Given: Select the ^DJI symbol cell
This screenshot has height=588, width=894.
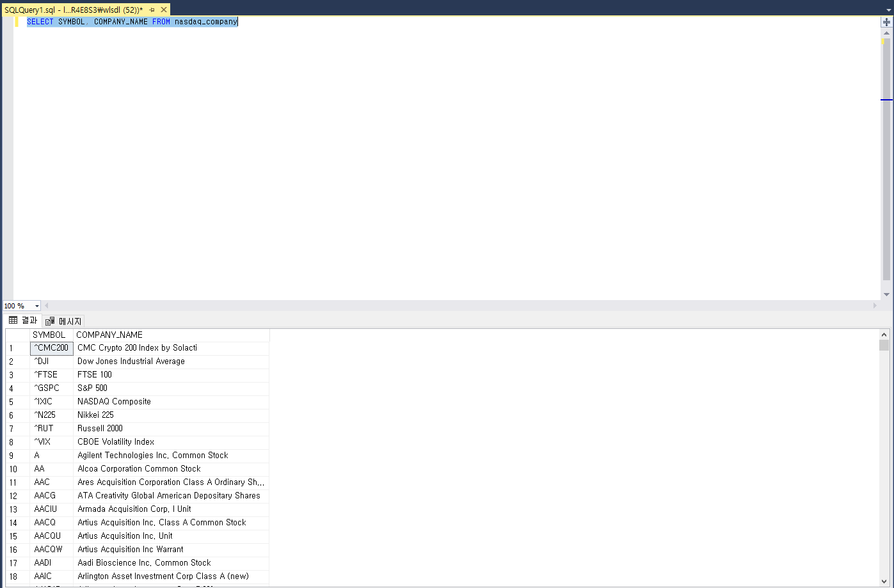Looking at the screenshot, I should pyautogui.click(x=51, y=362).
